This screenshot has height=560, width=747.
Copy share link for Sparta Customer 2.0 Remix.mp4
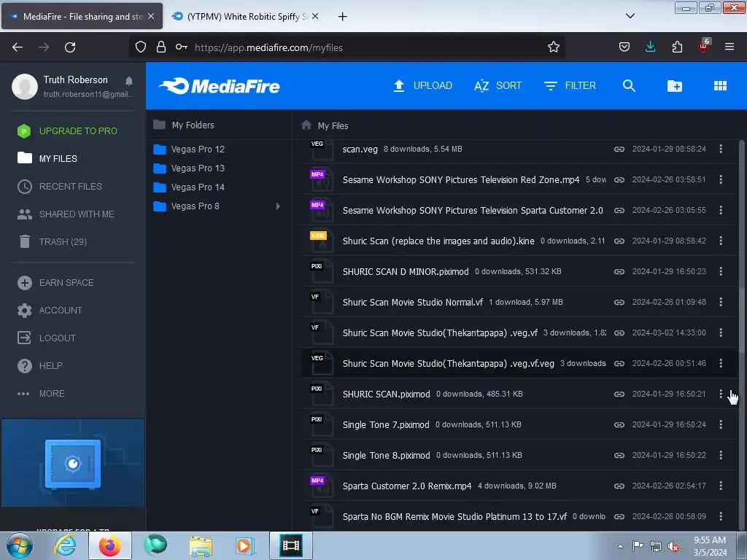click(x=619, y=486)
